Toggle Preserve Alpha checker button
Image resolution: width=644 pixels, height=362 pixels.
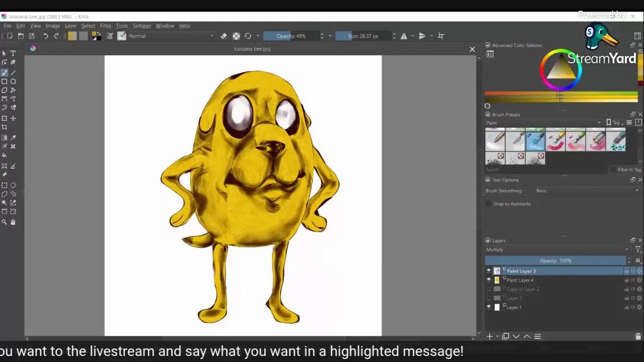point(236,36)
